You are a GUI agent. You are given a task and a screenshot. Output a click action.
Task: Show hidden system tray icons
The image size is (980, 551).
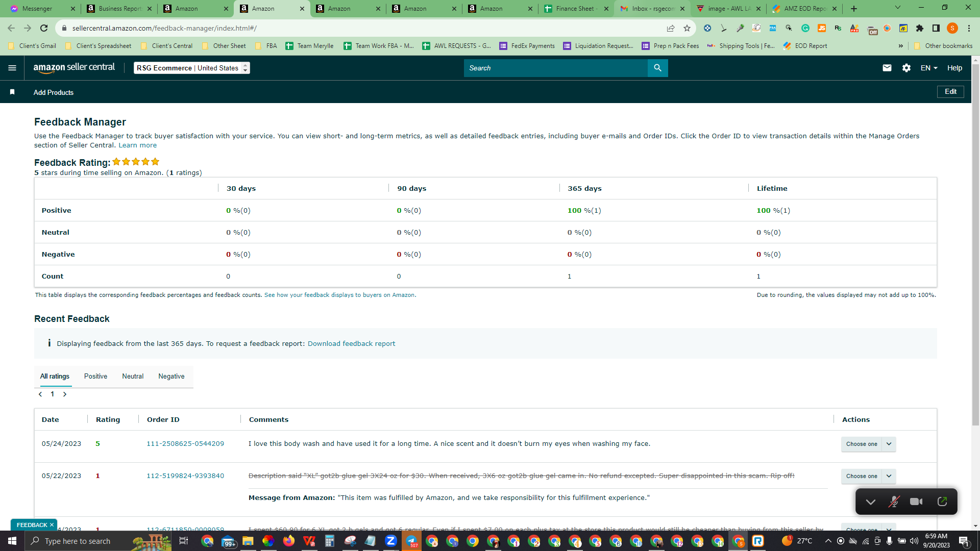pyautogui.click(x=828, y=541)
